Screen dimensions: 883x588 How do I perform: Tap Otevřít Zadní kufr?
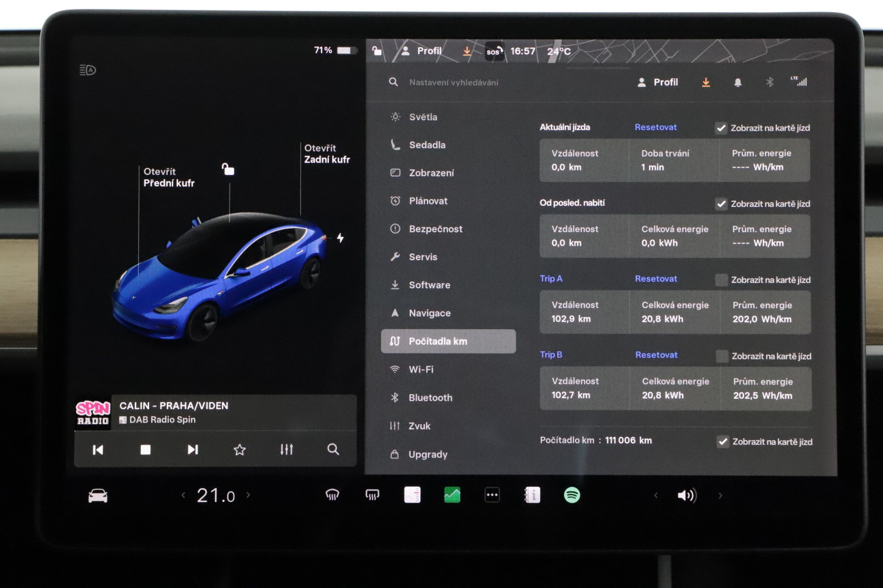coord(327,154)
